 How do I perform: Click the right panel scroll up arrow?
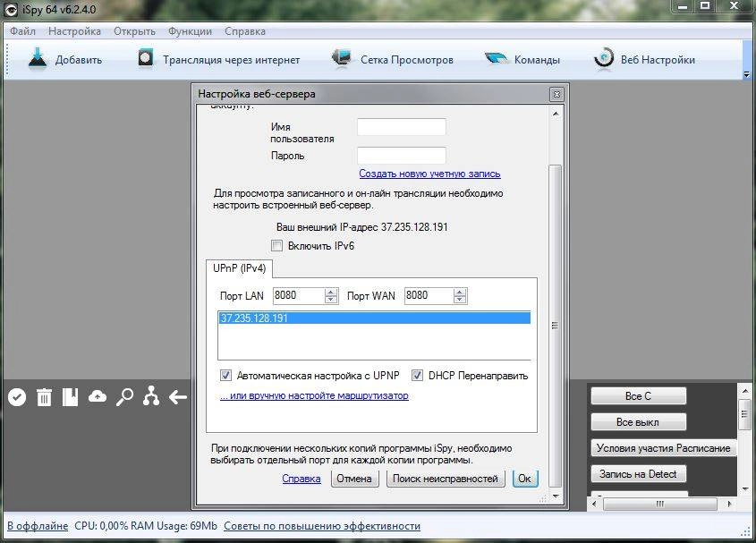click(x=745, y=391)
